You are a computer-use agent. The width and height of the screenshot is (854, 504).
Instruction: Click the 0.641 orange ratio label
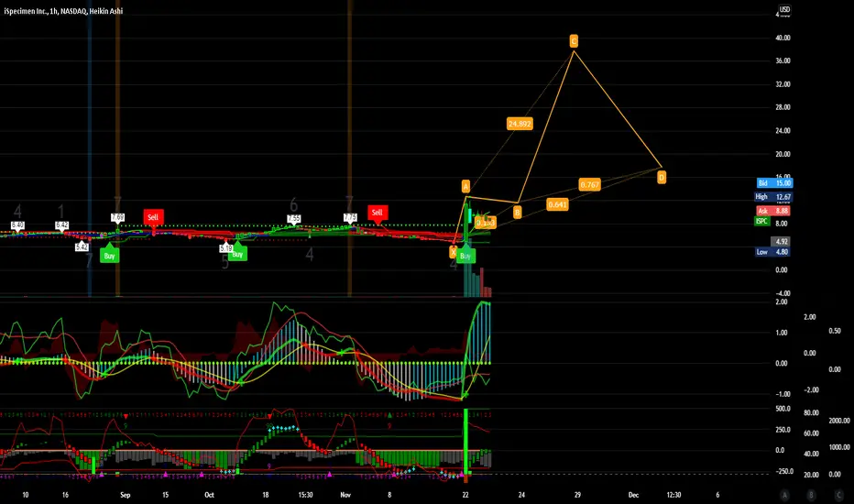(x=557, y=204)
